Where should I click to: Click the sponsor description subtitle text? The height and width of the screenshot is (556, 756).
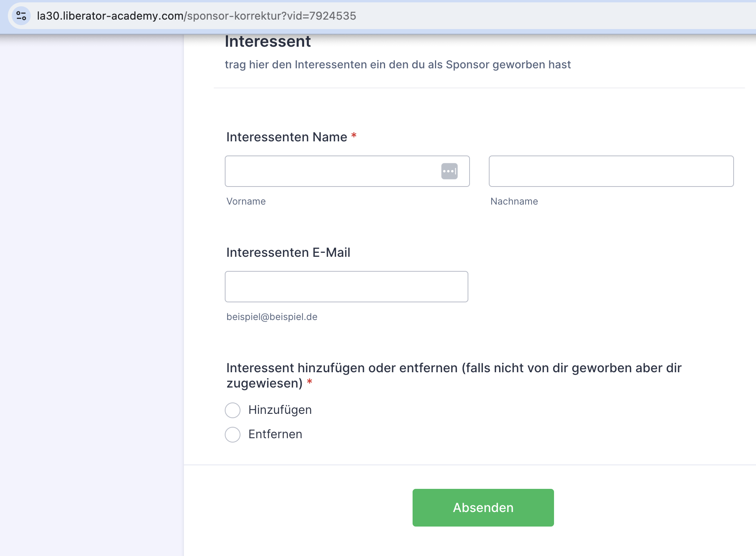coord(398,65)
